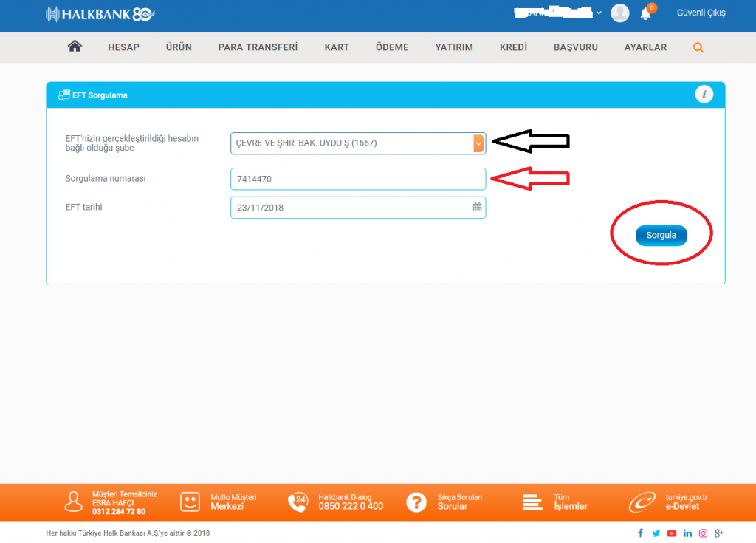Open the YATIRIM menu

[454, 47]
